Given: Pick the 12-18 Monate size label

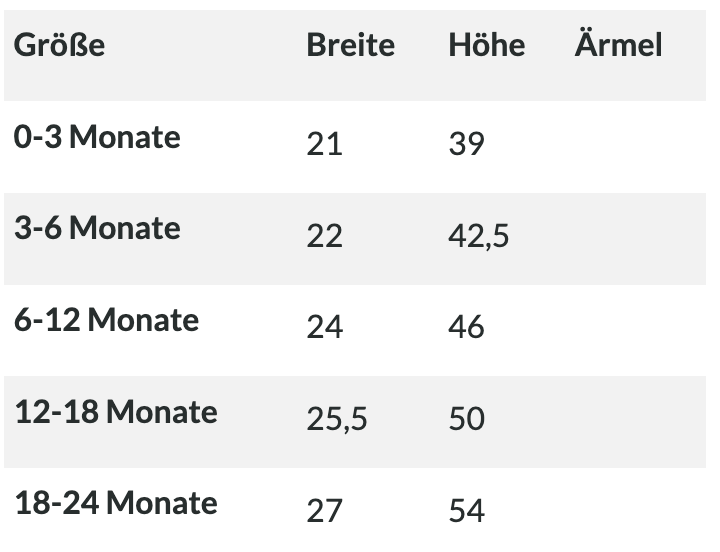Looking at the screenshot, I should tap(116, 412).
